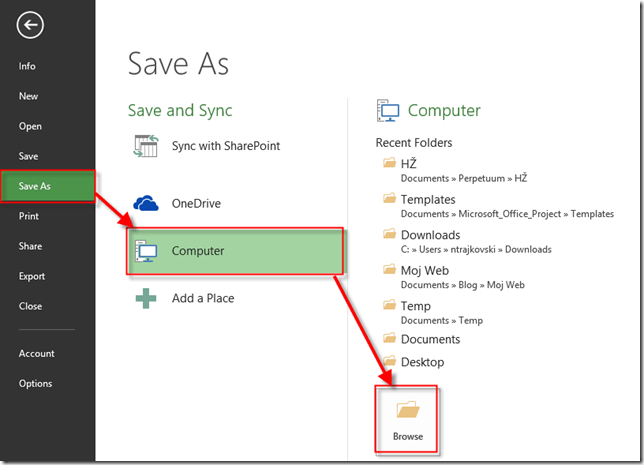The height and width of the screenshot is (465, 644).
Task: Open the Moj Web recent folder
Action: [x=424, y=270]
